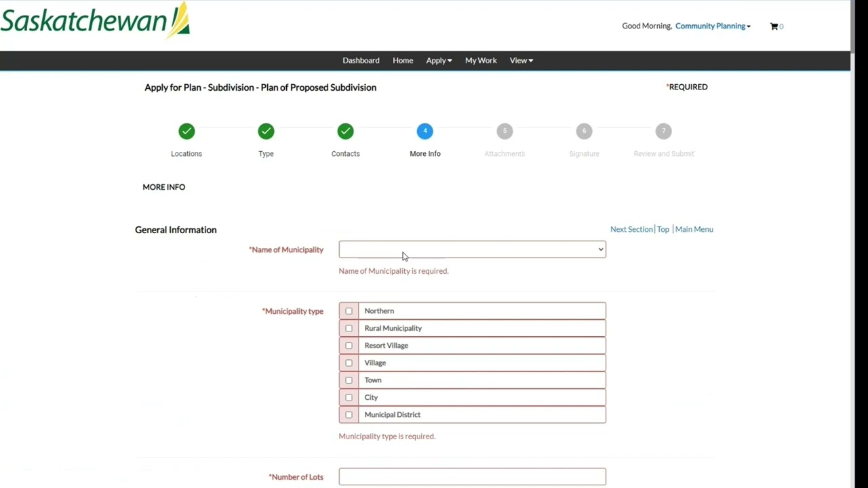
Task: Click the Main Menu link
Action: 694,229
